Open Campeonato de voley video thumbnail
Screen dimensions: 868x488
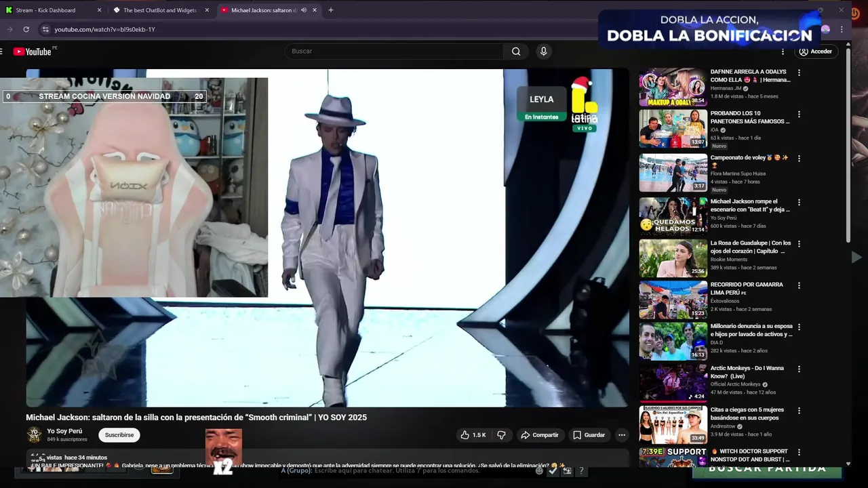(x=673, y=173)
